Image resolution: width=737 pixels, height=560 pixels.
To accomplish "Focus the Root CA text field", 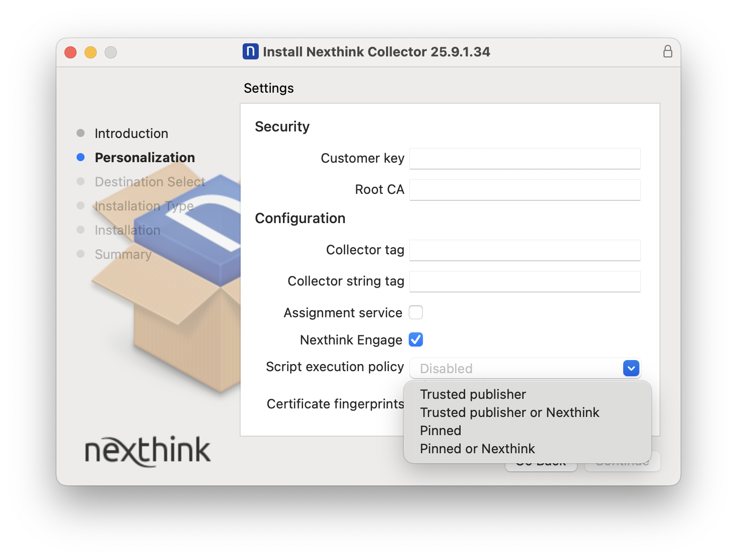I will [x=525, y=190].
